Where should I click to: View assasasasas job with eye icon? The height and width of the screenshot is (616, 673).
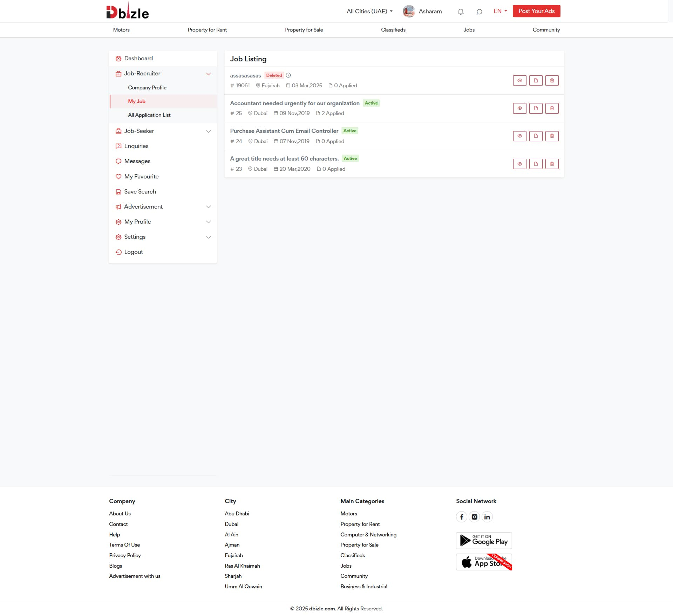pos(519,81)
